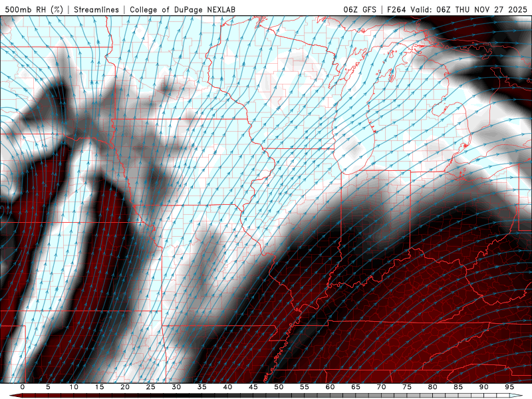
Task: Click the '10' value on color scale
Action: click(74, 387)
